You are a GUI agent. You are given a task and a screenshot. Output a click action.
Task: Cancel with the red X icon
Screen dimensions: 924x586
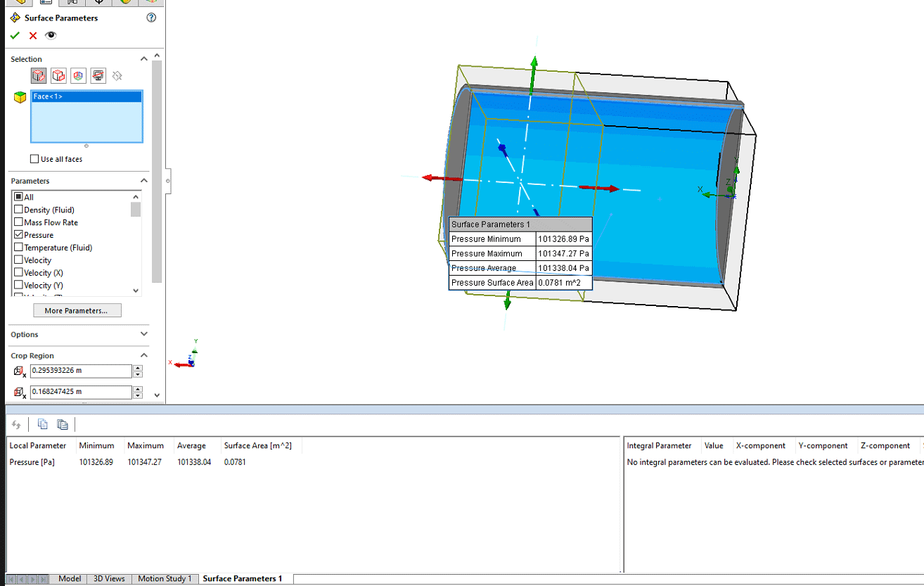click(x=33, y=36)
